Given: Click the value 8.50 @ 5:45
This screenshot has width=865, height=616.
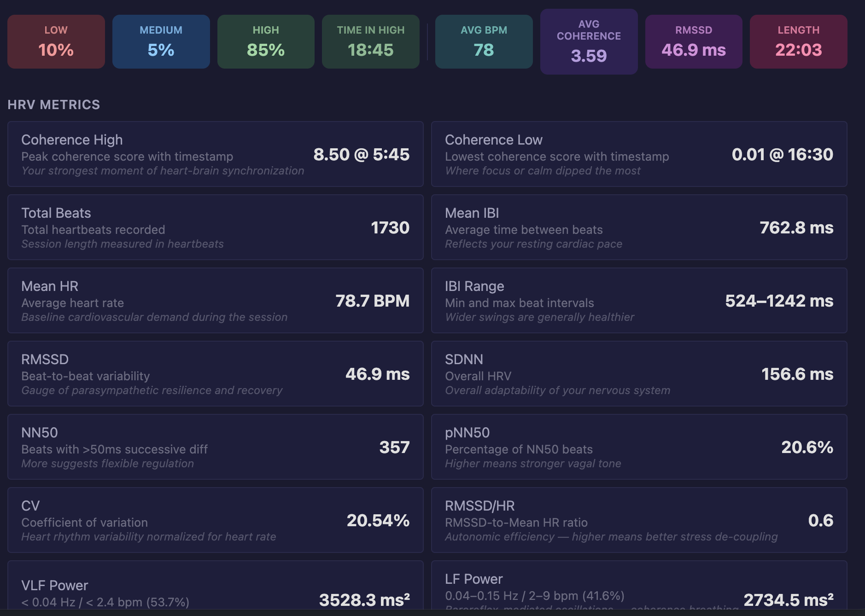Looking at the screenshot, I should [362, 154].
